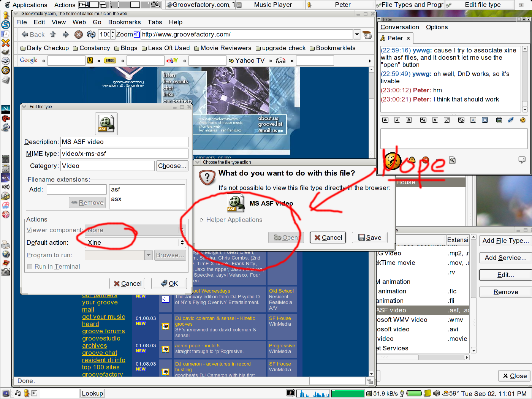
Task: Click the Edit... button in File Types window
Action: (x=505, y=275)
